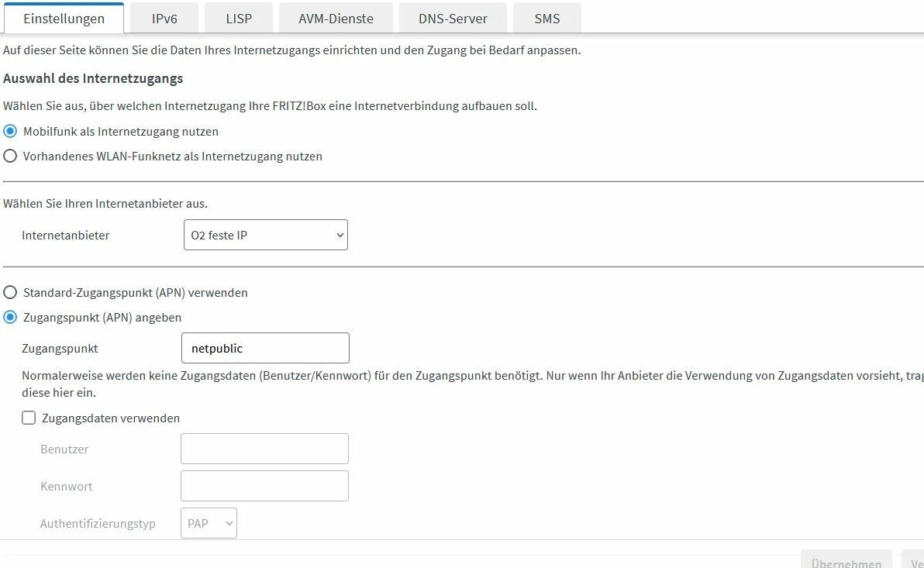Select Zugangspunkt (APN) angeben radio
The image size is (924, 568).
pos(10,317)
